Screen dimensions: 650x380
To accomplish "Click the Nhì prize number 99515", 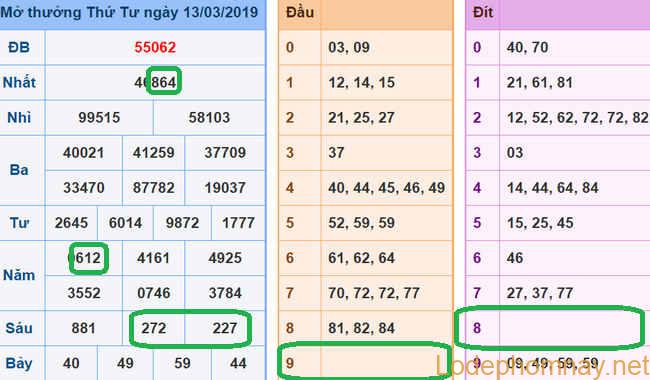I will click(99, 118).
